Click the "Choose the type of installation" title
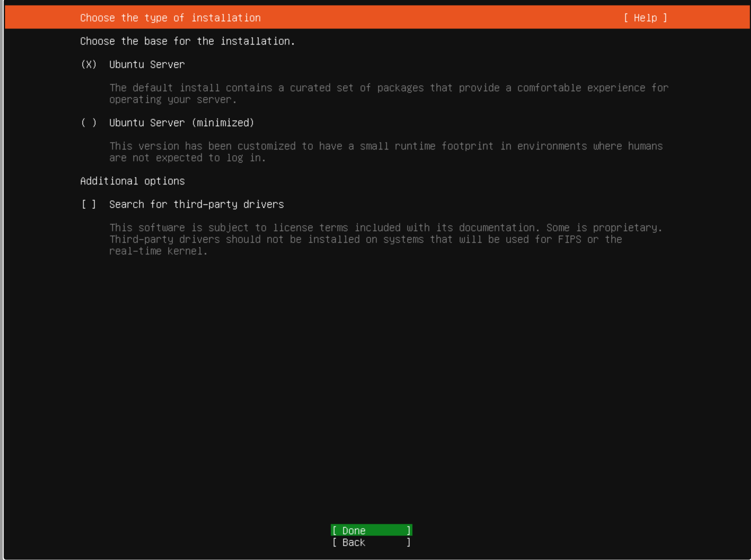The image size is (751, 560). (170, 18)
